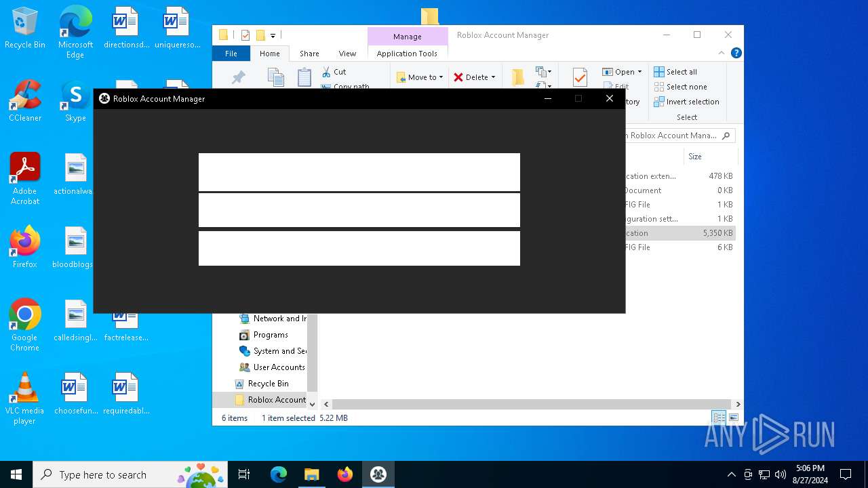Open the Explorer Help question mark icon
The image size is (868, 488).
[x=736, y=53]
